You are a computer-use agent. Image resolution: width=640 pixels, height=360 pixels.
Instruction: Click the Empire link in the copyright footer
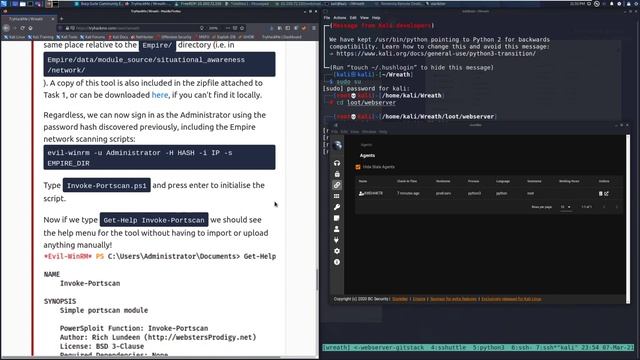tap(419, 299)
